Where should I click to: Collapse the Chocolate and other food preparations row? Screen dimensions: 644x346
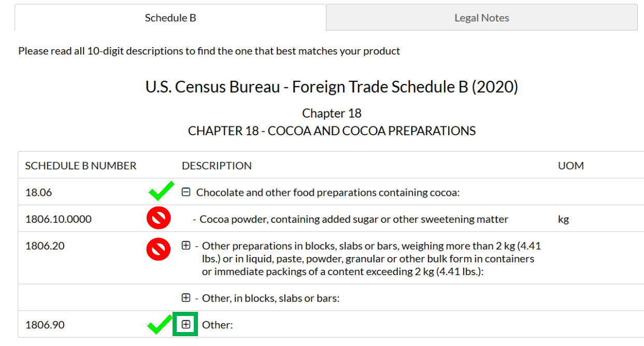186,192
